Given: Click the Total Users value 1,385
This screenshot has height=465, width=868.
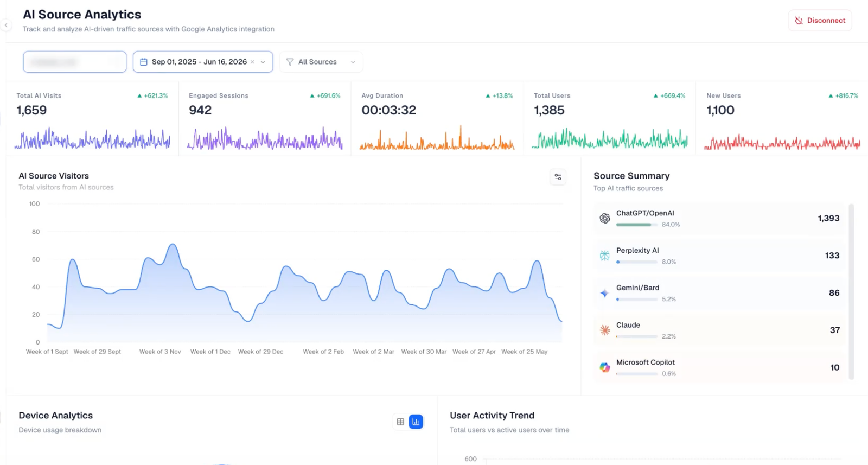Looking at the screenshot, I should (549, 110).
